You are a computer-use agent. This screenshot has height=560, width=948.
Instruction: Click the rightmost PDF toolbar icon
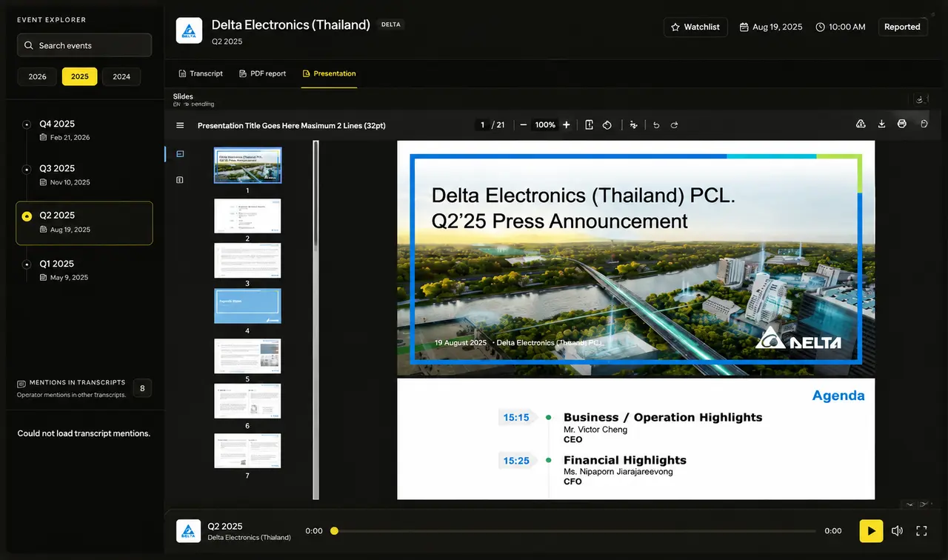pyautogui.click(x=924, y=124)
